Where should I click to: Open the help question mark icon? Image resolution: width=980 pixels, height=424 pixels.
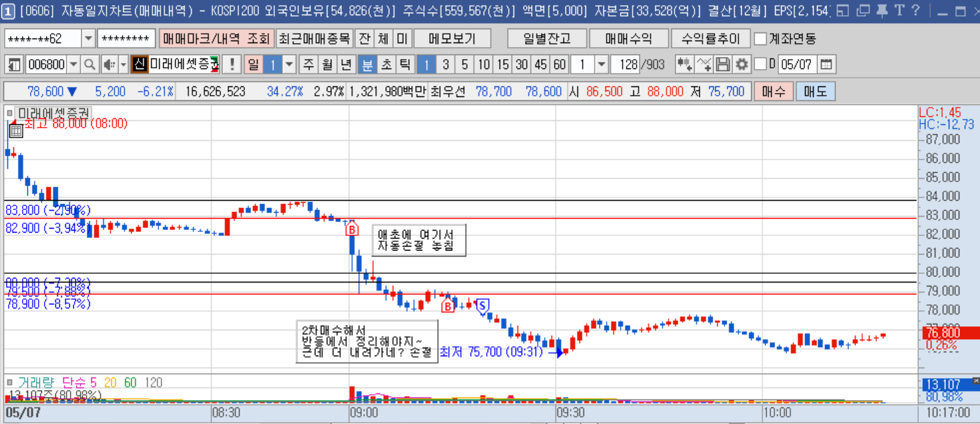tap(916, 11)
